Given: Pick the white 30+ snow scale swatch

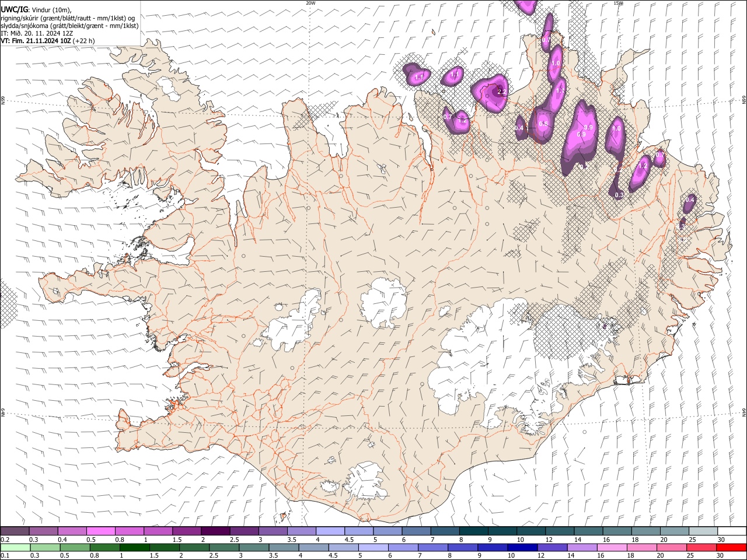Looking at the screenshot, I should pyautogui.click(x=732, y=531).
